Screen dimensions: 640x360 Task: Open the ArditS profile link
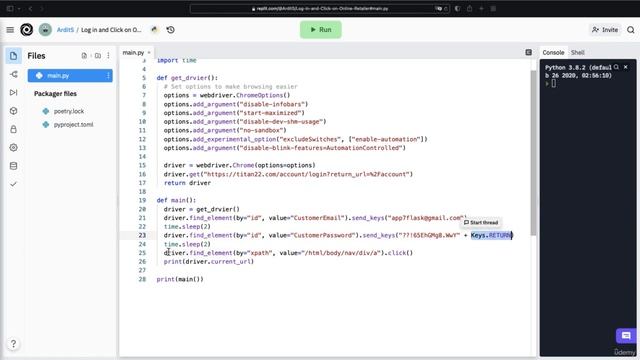[65, 30]
